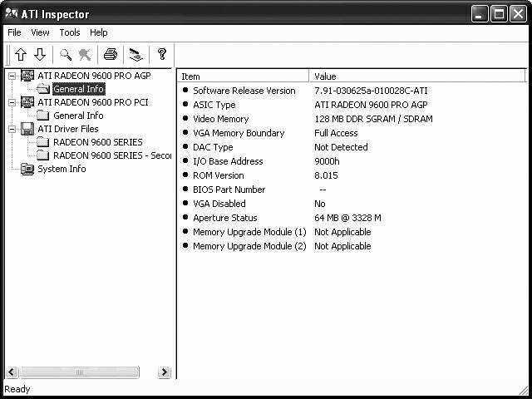This screenshot has width=532, height=399.
Task: Click the down arrow toolbar icon
Action: [39, 55]
